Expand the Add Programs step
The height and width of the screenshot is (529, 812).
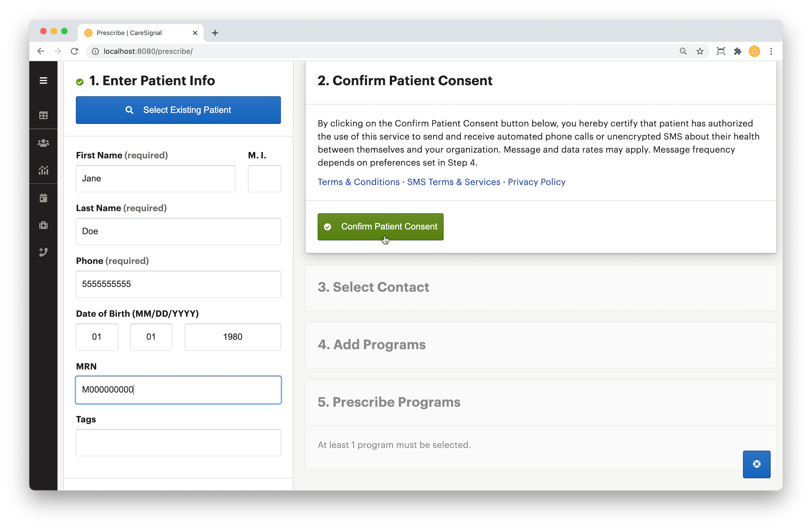[541, 345]
